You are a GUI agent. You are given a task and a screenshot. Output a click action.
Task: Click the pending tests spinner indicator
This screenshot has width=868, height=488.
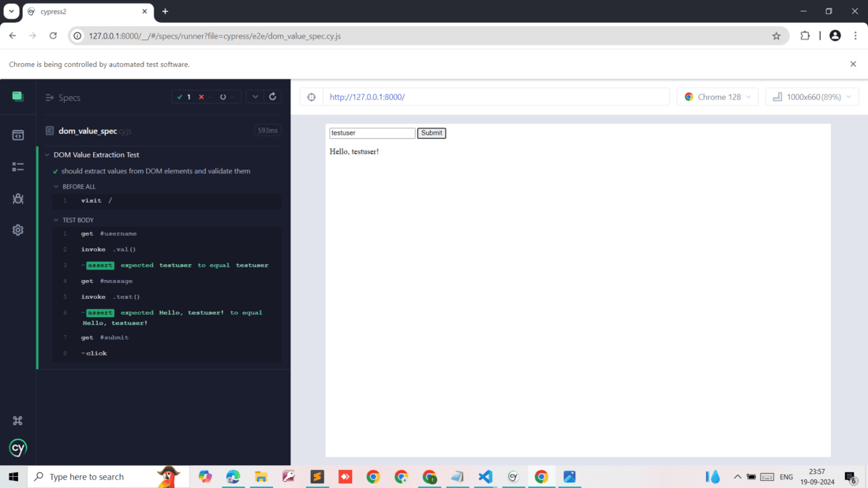pyautogui.click(x=226, y=97)
